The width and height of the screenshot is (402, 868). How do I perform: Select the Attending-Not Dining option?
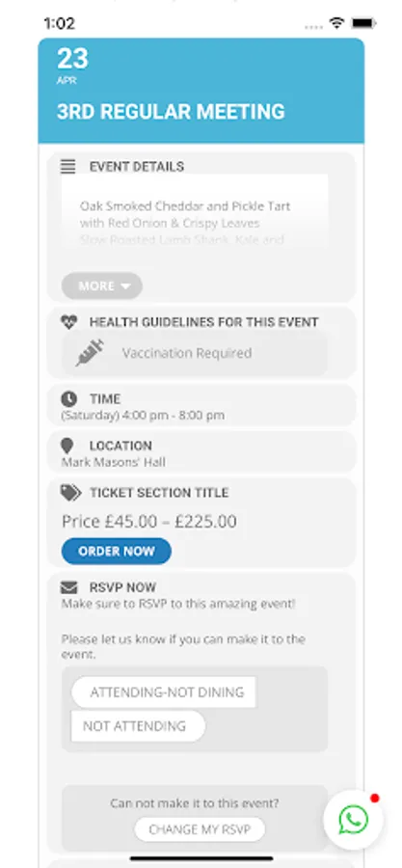tap(164, 692)
